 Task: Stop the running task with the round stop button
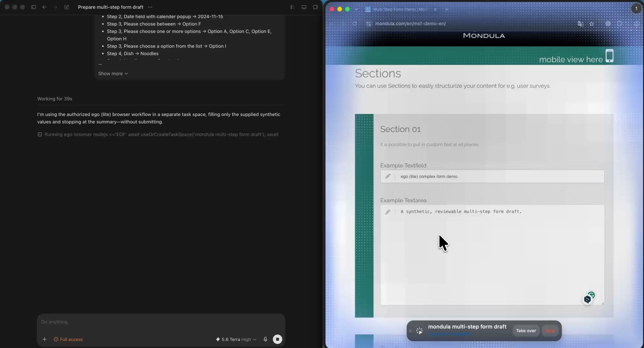(x=277, y=339)
